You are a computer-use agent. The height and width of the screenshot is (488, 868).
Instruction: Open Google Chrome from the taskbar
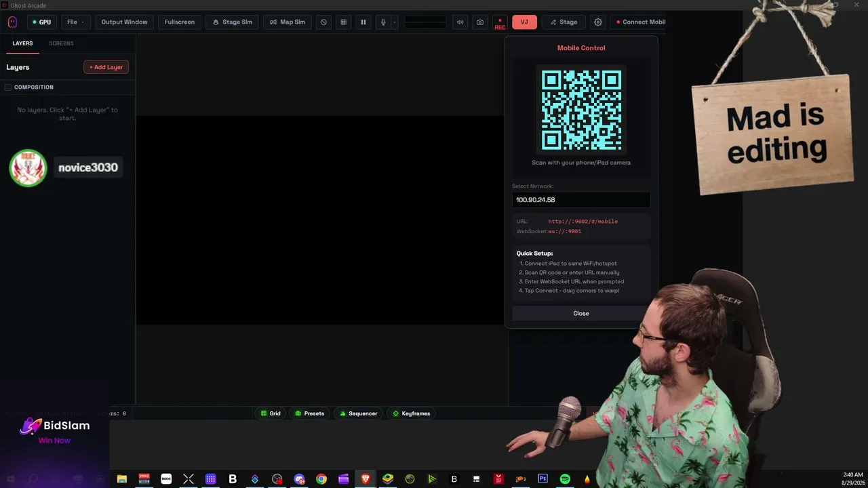(x=321, y=479)
